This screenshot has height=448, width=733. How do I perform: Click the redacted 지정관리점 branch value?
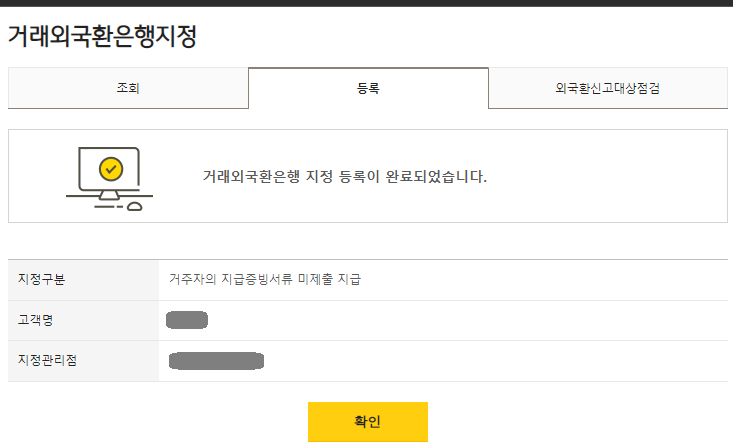216,361
